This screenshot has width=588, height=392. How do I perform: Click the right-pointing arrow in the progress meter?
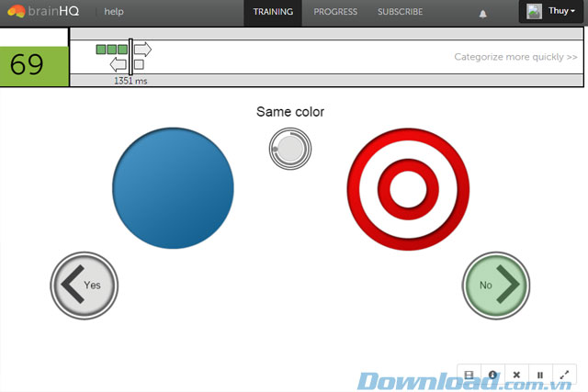[x=143, y=49]
